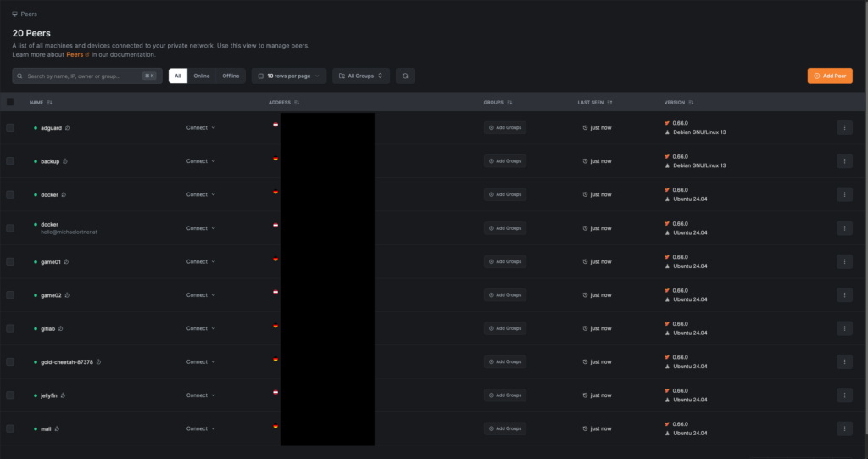Open the Connect dropdown for game01
The width and height of the screenshot is (868, 459).
201,261
